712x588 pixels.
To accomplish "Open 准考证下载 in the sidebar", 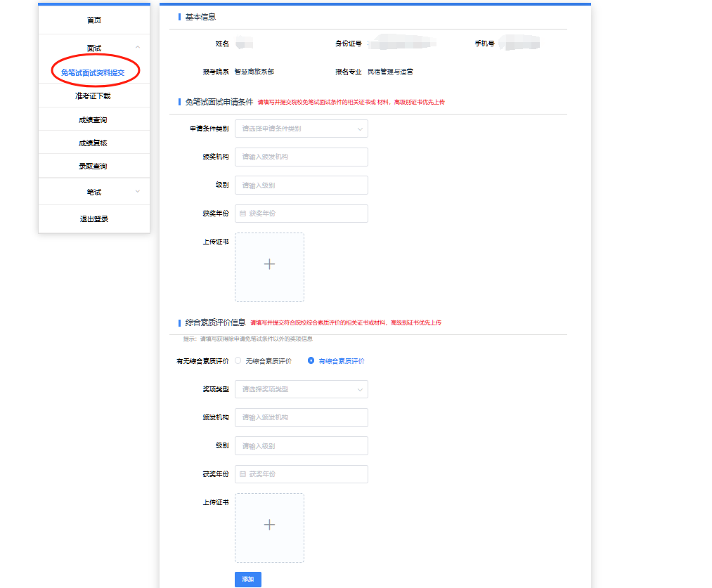I will 93,96.
